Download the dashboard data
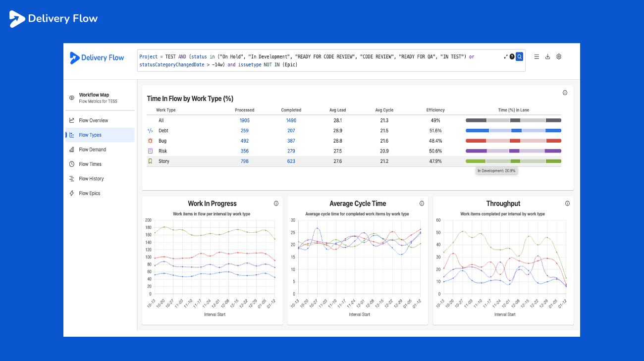Screen dimensions: 644x361 click(547, 56)
